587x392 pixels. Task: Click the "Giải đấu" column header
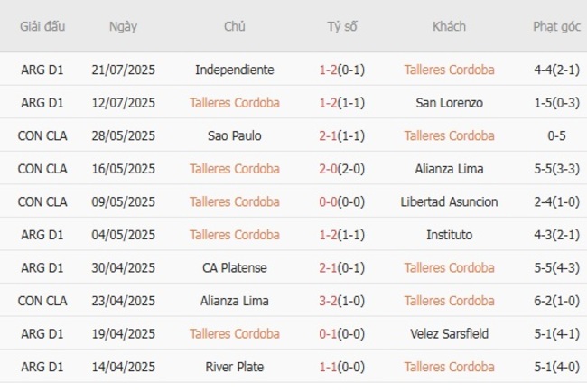coord(42,26)
